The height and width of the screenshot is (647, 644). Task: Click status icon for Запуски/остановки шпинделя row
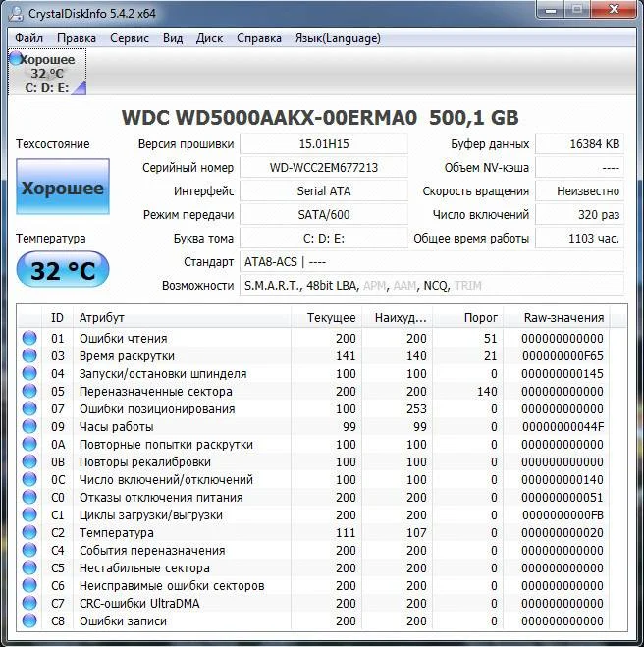29,373
